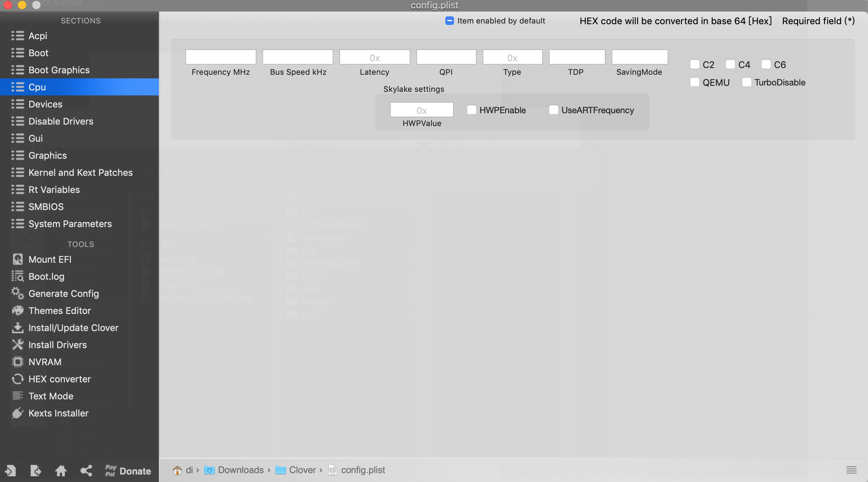Viewport: 868px width, 482px height.
Task: Enable the C2 checkbox
Action: click(694, 64)
